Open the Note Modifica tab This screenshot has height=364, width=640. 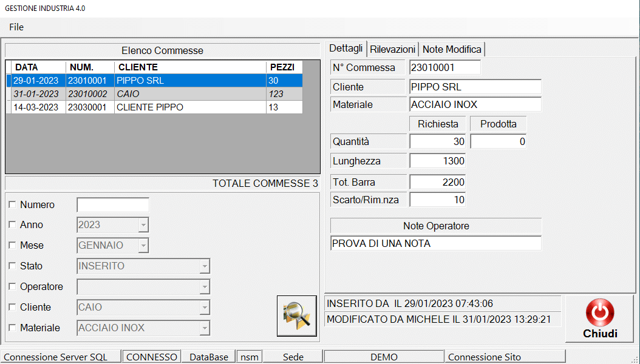452,49
